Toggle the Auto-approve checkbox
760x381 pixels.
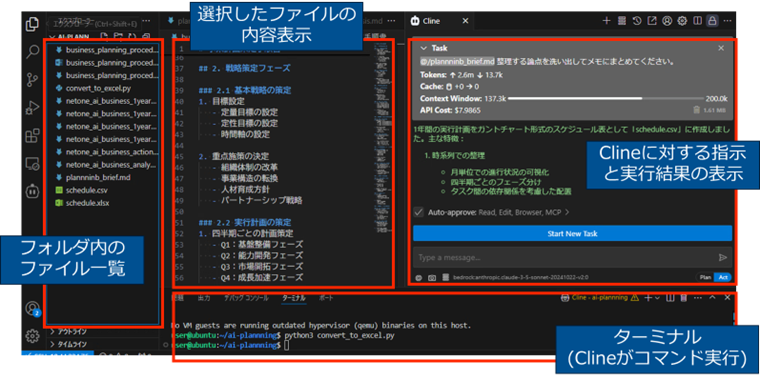419,212
